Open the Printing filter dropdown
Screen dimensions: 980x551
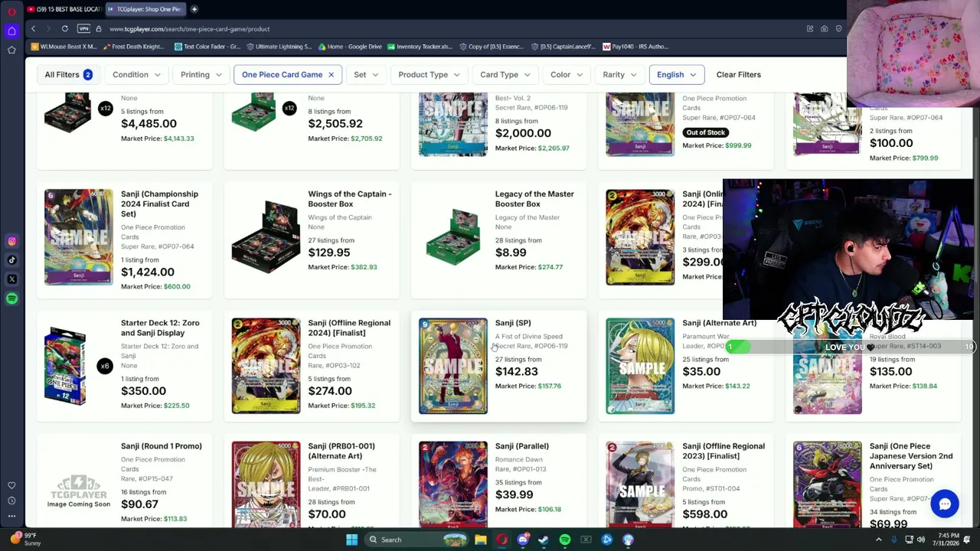point(201,75)
